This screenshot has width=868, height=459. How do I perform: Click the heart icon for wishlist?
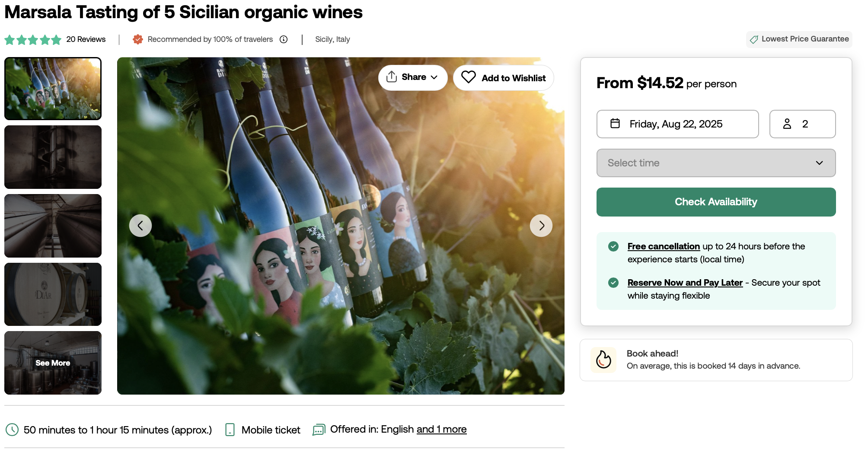(x=468, y=77)
